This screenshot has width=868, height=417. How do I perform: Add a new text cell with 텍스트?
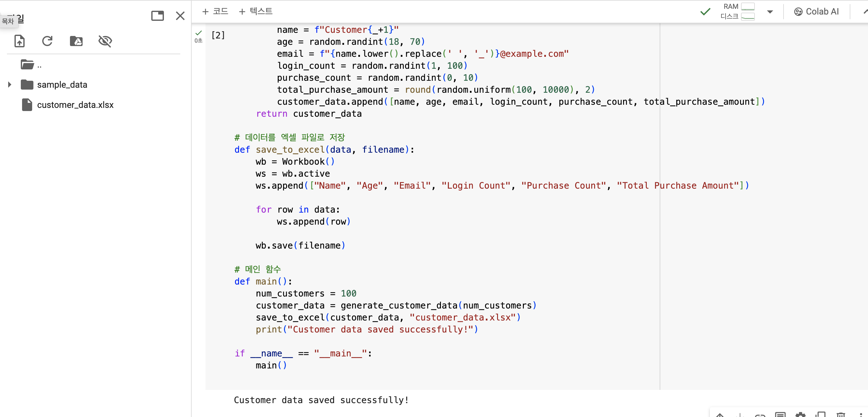pos(255,11)
